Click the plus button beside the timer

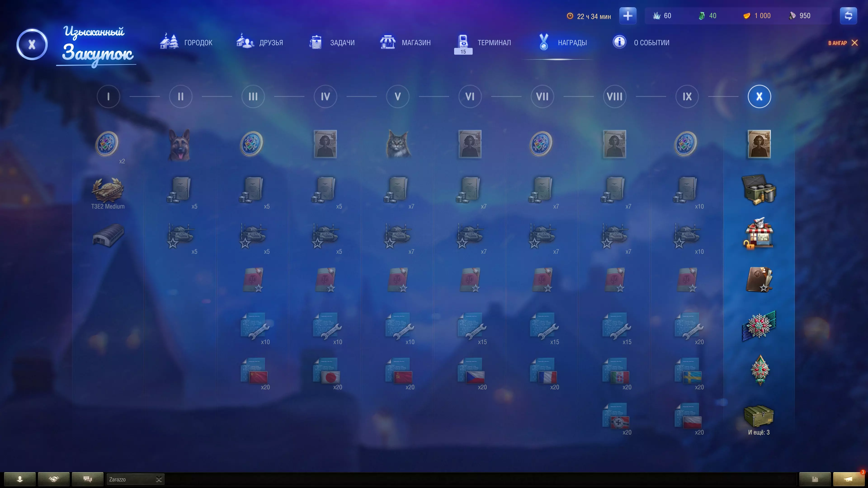click(627, 16)
